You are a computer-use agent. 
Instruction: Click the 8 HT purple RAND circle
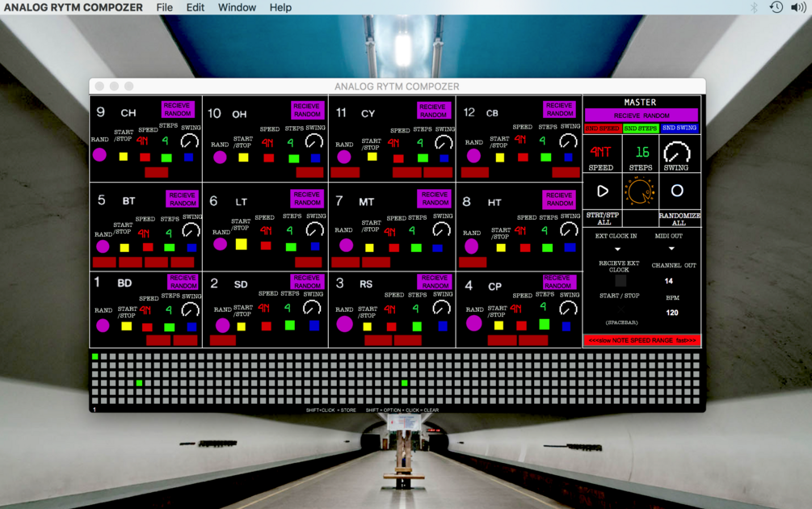click(x=471, y=246)
